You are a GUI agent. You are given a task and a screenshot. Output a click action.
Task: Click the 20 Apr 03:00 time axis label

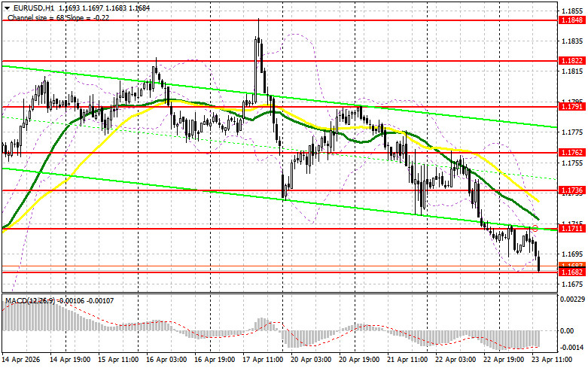311,360
